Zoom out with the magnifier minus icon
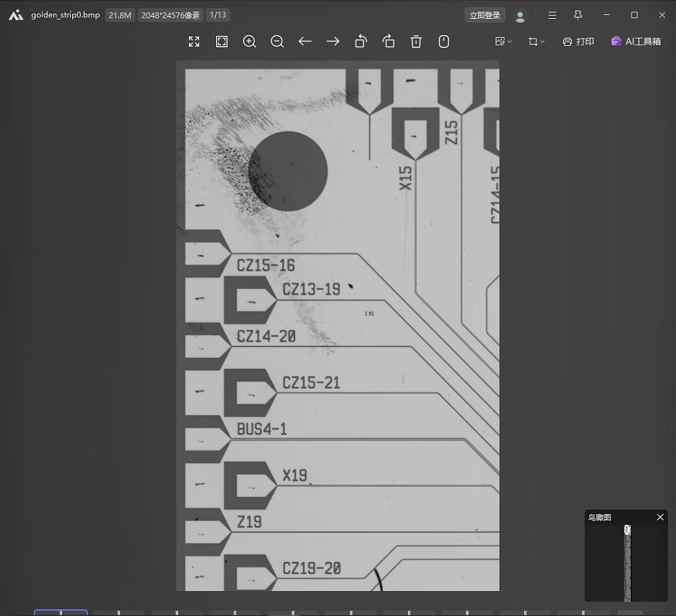This screenshot has height=616, width=676. tap(277, 42)
